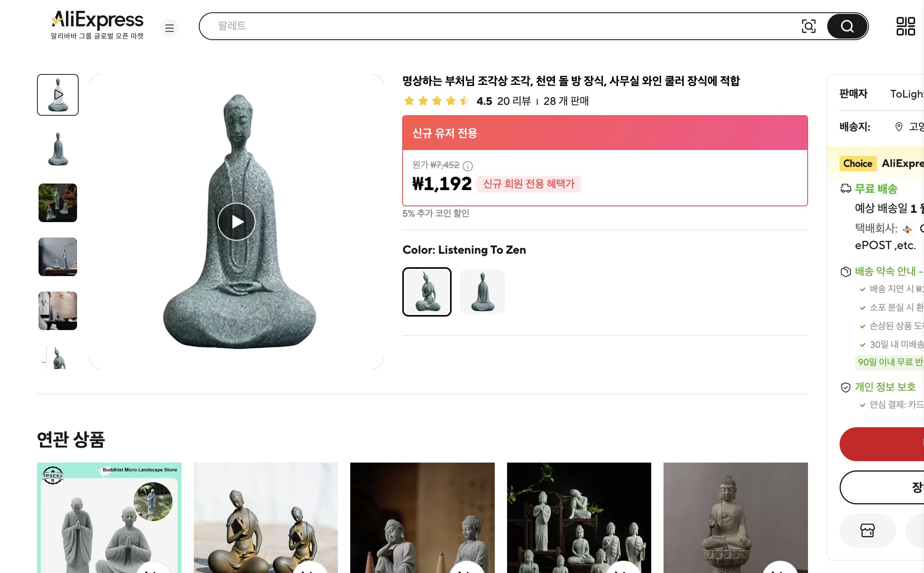
Task: Open the seller ToLight page
Action: click(x=908, y=94)
